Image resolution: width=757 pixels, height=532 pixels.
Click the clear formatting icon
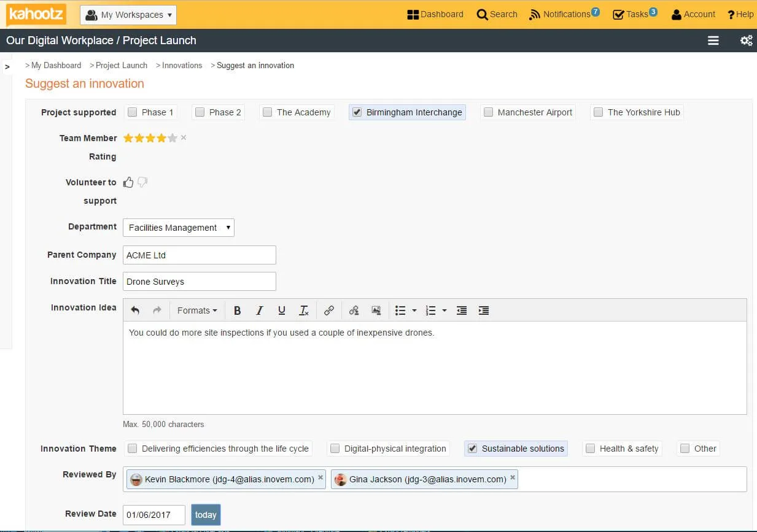304,310
